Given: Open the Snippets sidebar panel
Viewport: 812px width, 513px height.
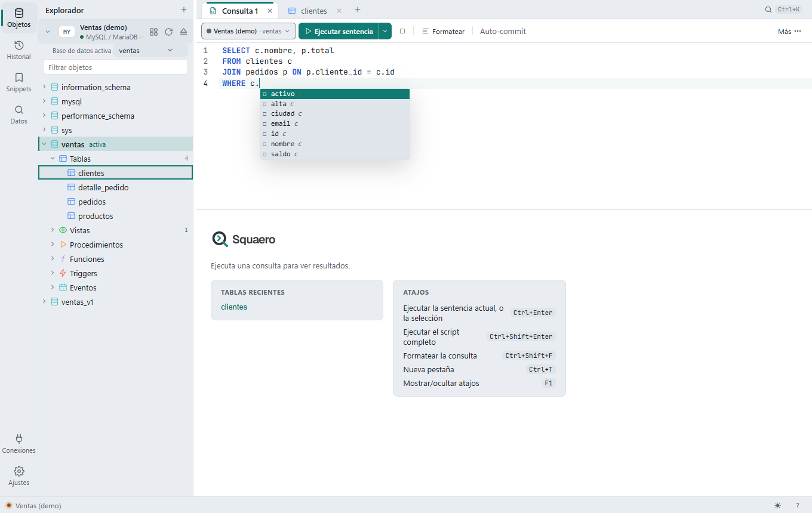Looking at the screenshot, I should click(19, 82).
